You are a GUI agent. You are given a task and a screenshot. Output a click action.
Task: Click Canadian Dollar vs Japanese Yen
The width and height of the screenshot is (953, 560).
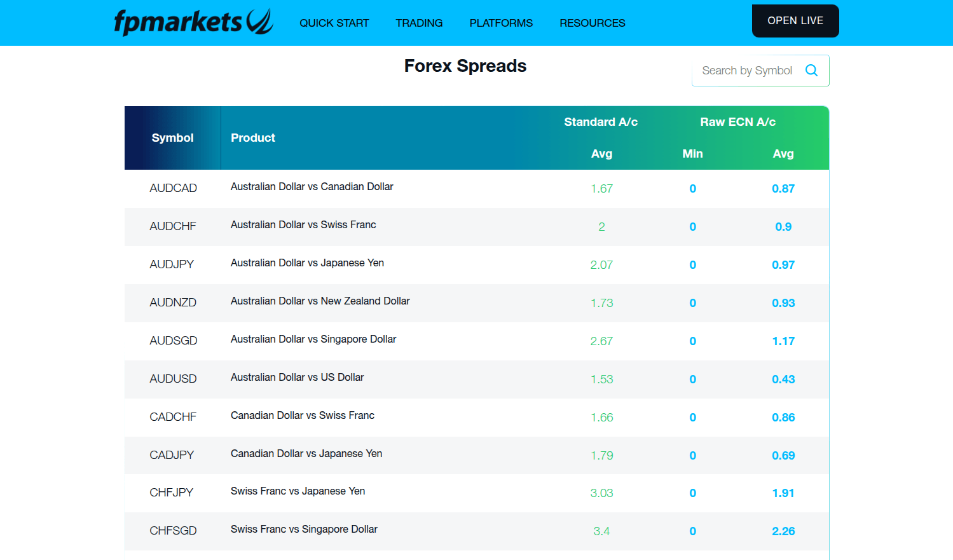coord(306,453)
